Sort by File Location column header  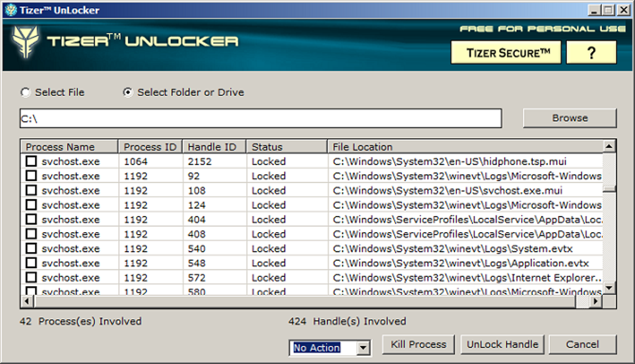pos(465,147)
